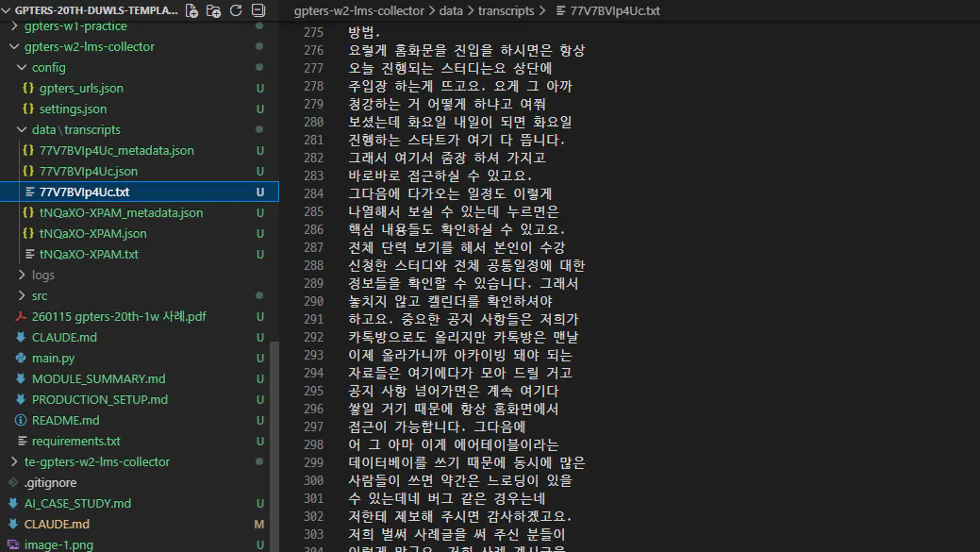Collapse the gpters-w2-lms-collector folder
This screenshot has width=980, height=552.
(x=14, y=47)
